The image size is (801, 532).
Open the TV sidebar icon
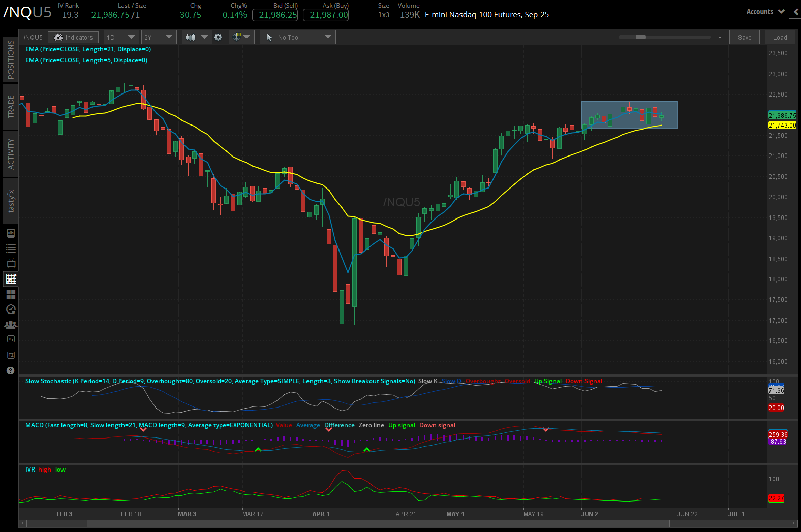click(x=11, y=263)
